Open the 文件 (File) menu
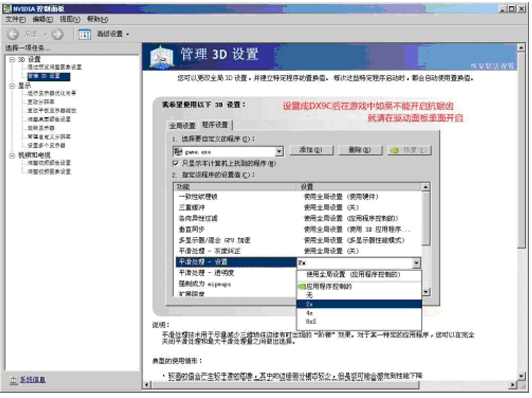The image size is (532, 398). [15, 19]
